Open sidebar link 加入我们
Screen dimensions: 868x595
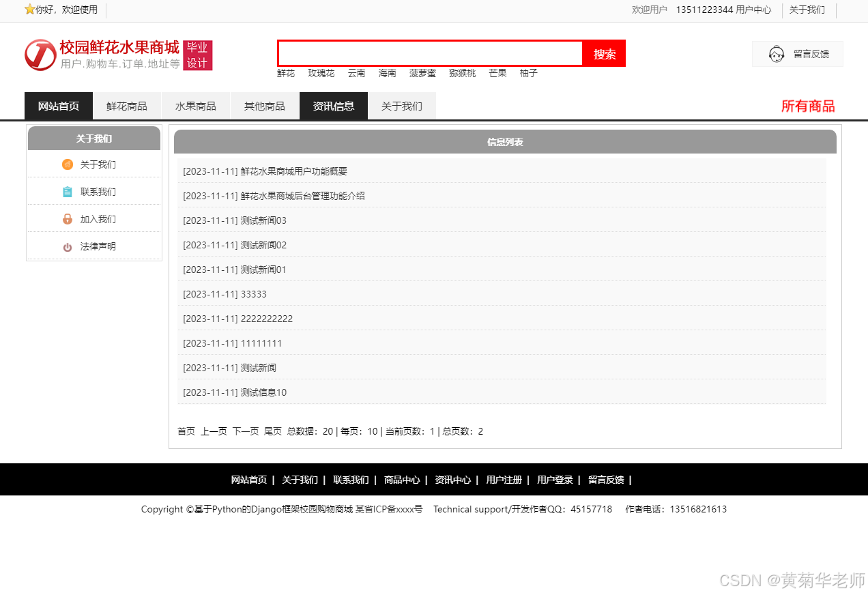[98, 219]
